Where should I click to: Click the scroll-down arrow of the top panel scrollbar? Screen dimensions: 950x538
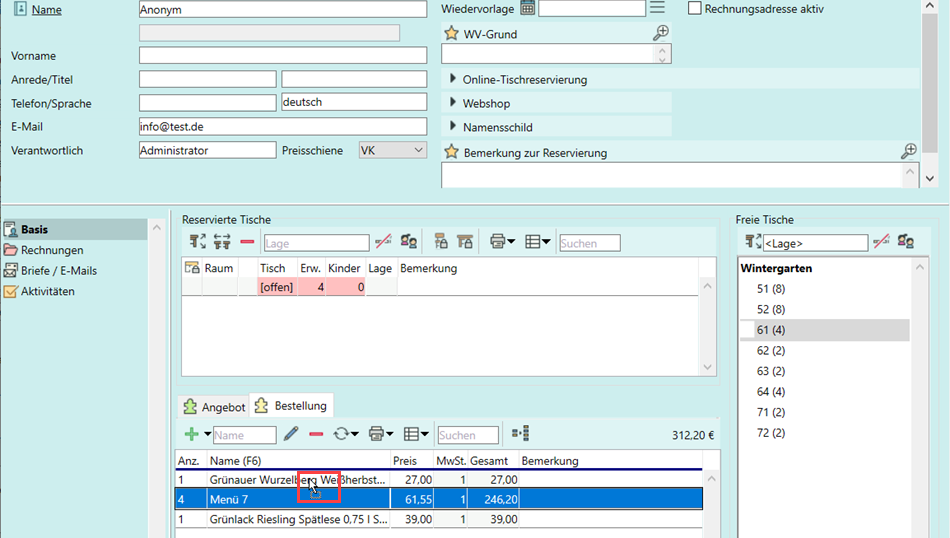[x=930, y=178]
